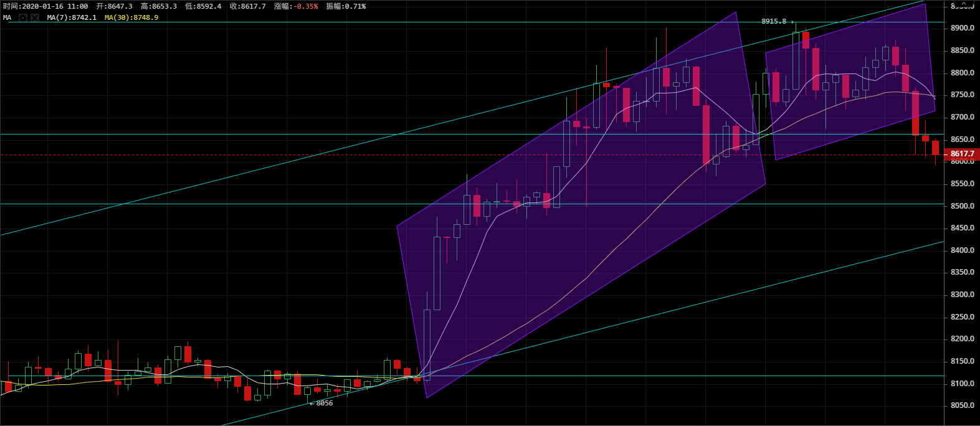The width and height of the screenshot is (980, 426).
Task: Click the high price 高:8653.3
Action: 159,6
